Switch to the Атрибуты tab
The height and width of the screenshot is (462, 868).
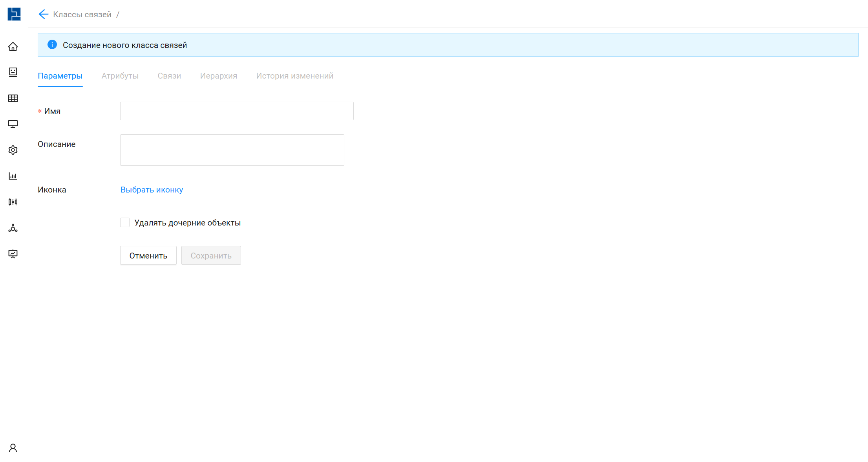point(120,76)
